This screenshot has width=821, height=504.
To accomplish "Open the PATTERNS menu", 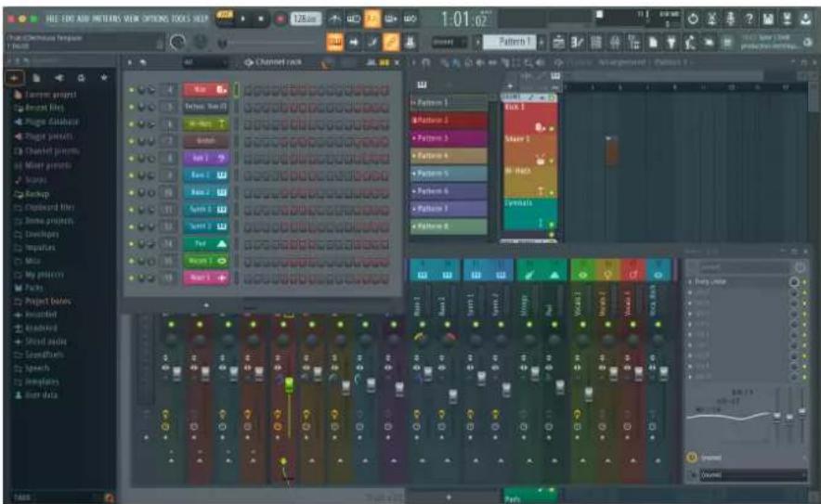I will click(x=107, y=19).
